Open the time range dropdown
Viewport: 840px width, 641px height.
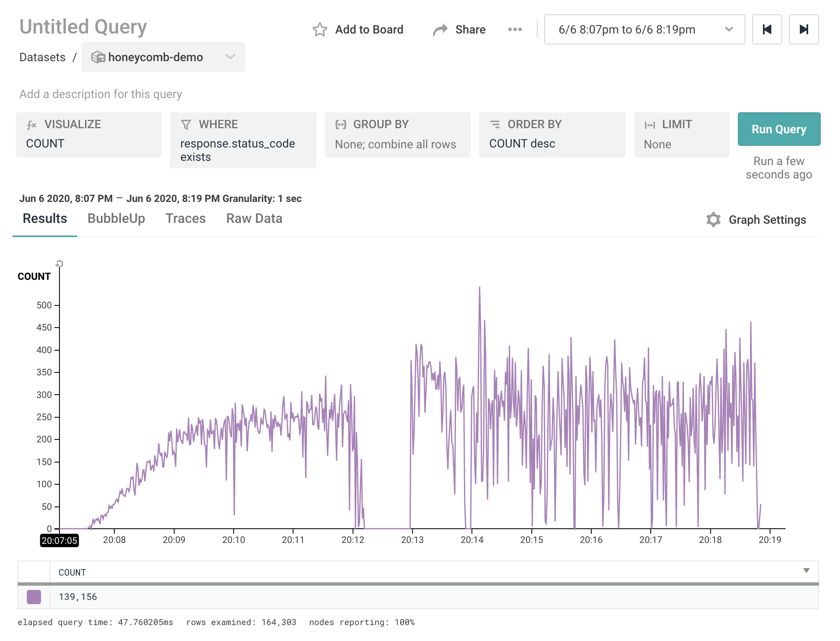(x=644, y=29)
